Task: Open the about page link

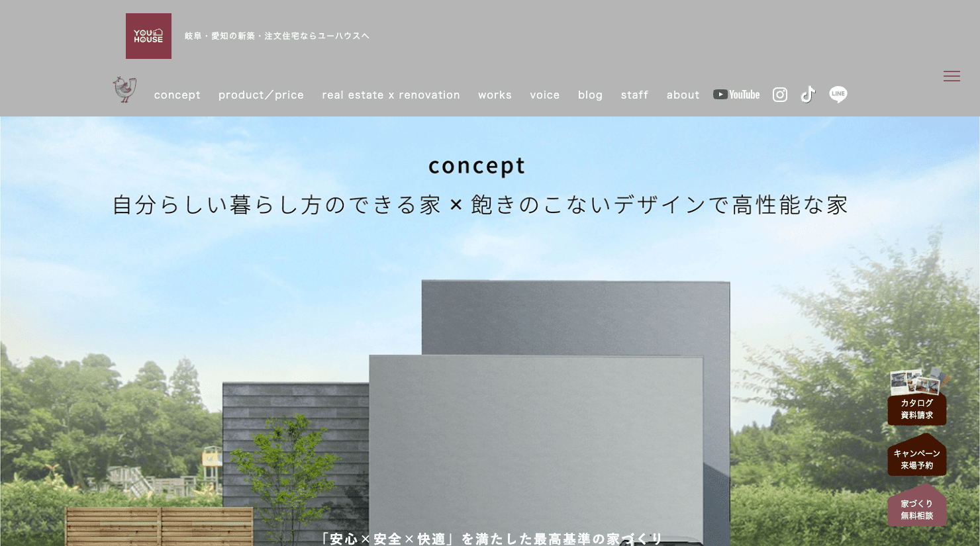Action: tap(683, 95)
